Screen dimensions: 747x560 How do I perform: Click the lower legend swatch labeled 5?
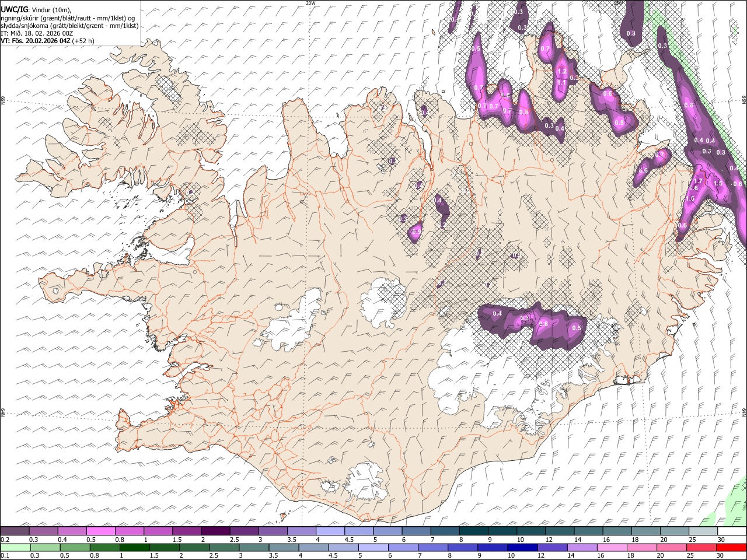[372, 547]
